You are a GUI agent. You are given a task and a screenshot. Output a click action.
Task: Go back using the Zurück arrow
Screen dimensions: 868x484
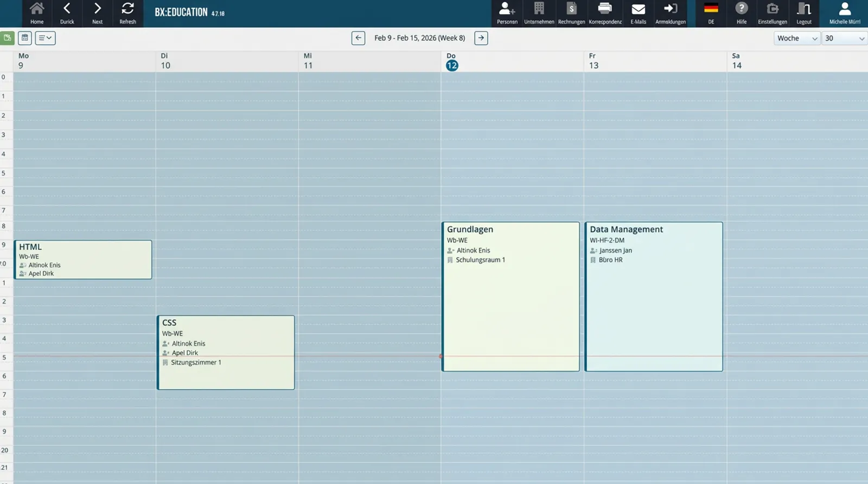pyautogui.click(x=67, y=13)
